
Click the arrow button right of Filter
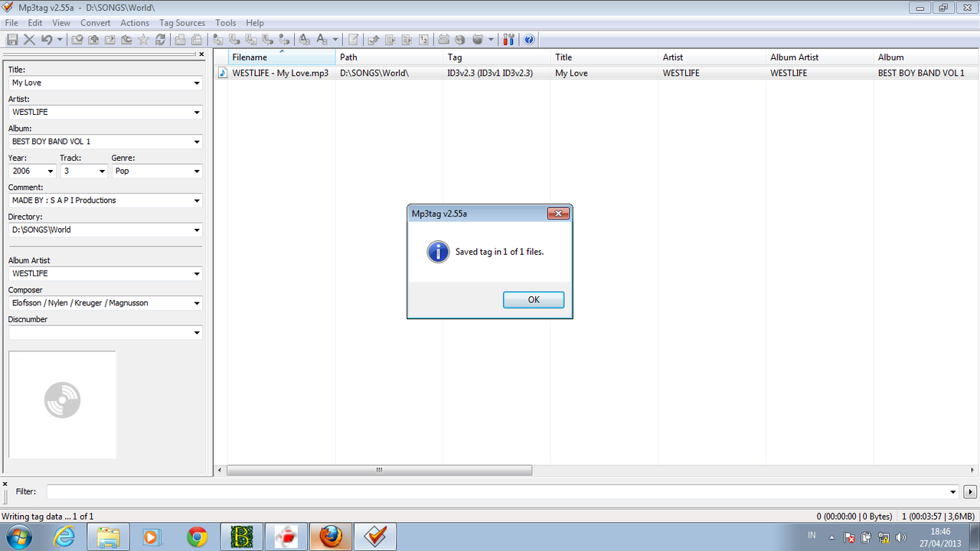point(971,491)
